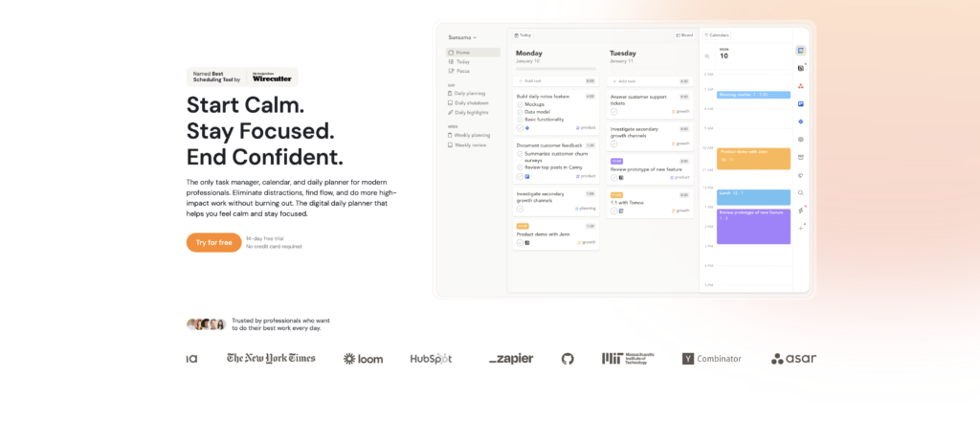The width and height of the screenshot is (980, 422).
Task: Open the product channel tag on Build daily notes
Action: tap(586, 127)
